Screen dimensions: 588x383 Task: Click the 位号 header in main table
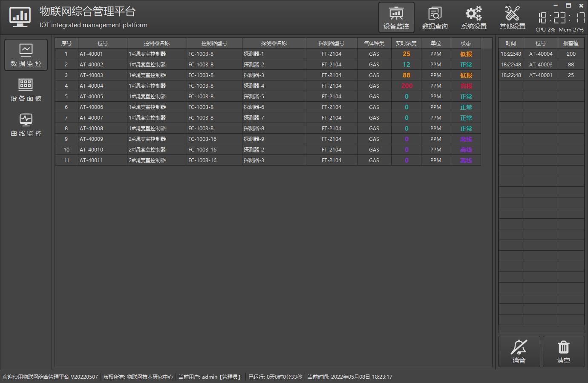102,43
